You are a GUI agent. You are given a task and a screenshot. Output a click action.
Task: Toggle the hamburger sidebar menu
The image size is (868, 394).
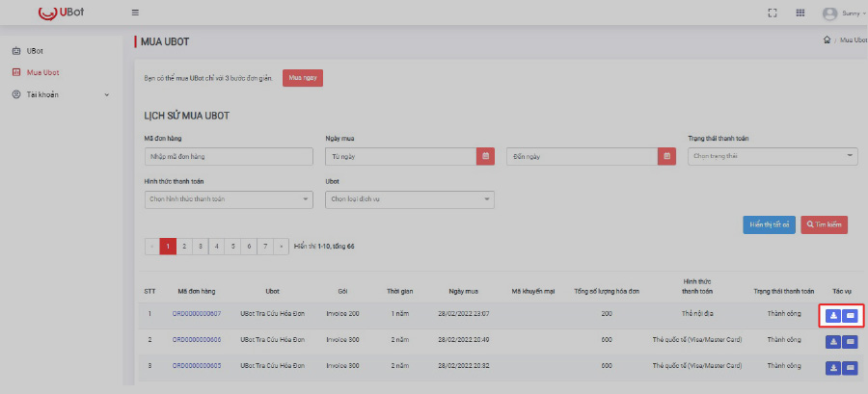(x=135, y=13)
